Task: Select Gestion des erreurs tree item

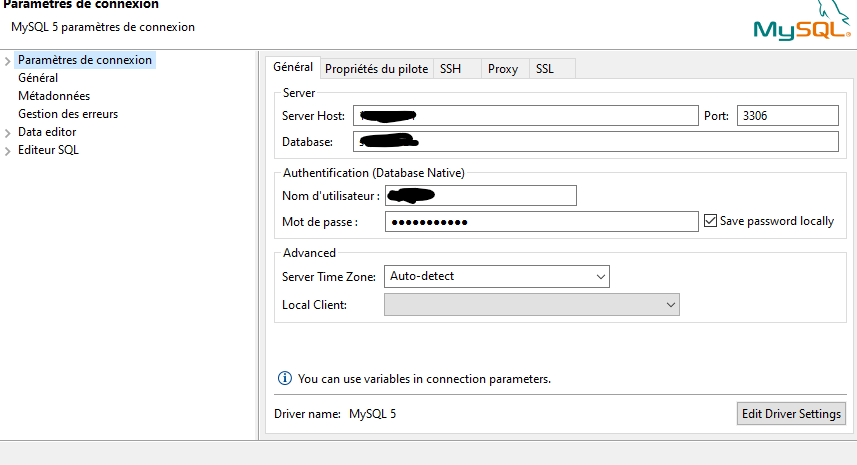Action: click(x=68, y=114)
